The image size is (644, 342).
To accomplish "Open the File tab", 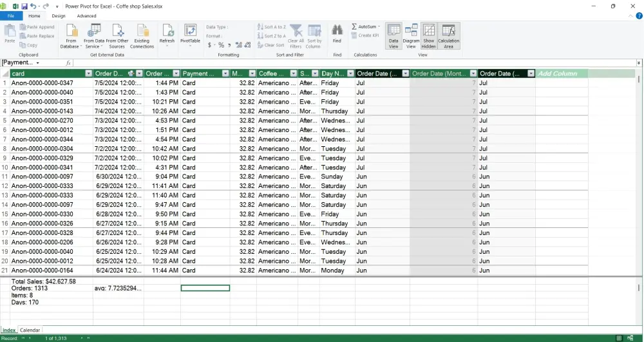I will pyautogui.click(x=11, y=16).
